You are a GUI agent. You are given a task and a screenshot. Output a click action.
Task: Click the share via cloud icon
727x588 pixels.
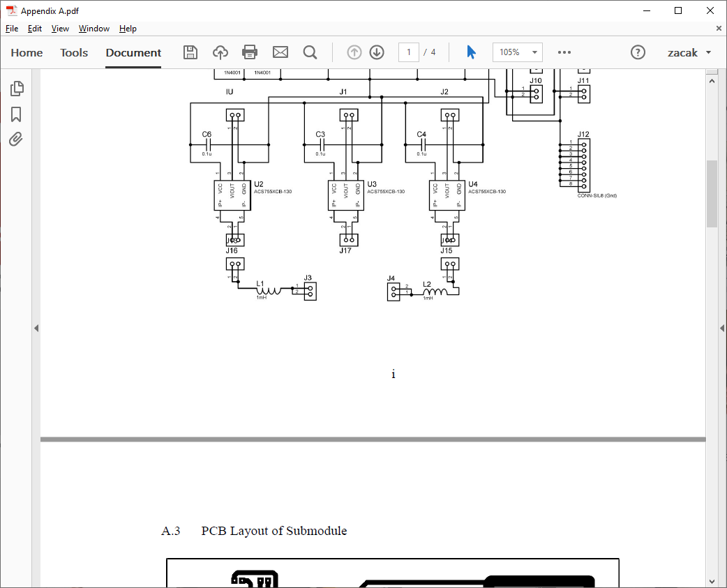pyautogui.click(x=220, y=52)
